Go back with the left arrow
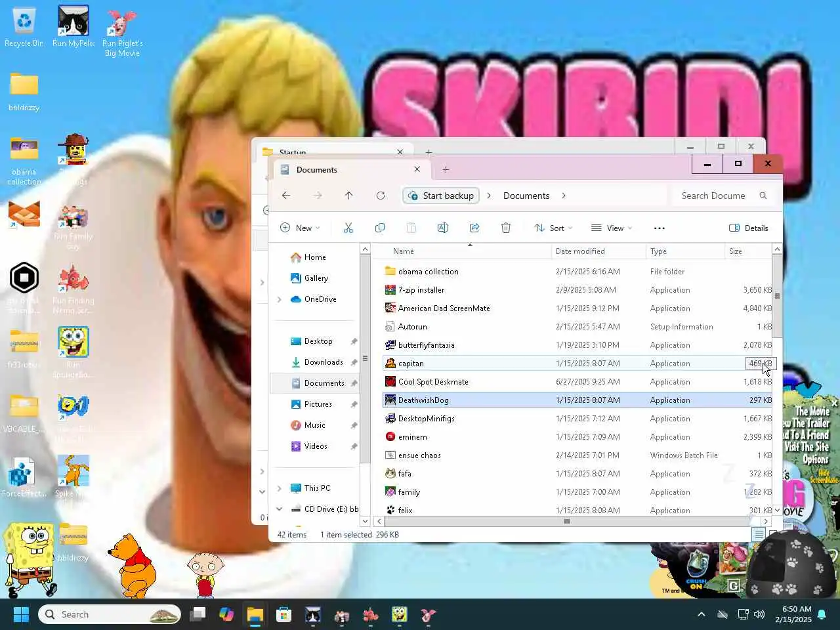Screen dimensions: 840x630 (x=286, y=196)
